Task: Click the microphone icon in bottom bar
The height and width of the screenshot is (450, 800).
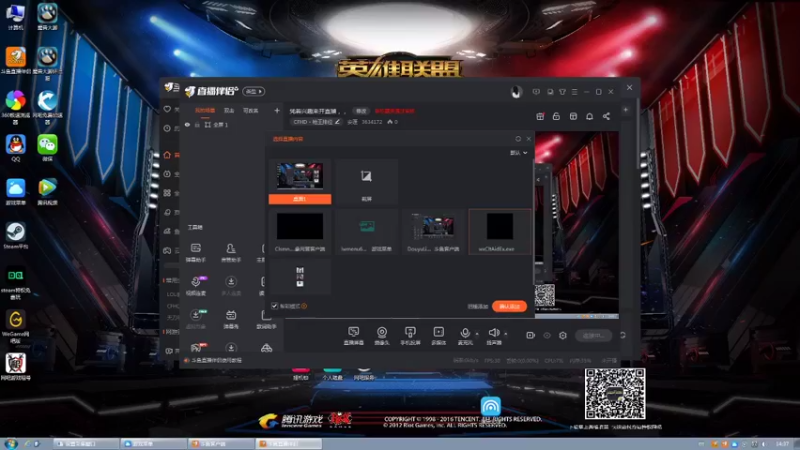Action: coord(464,333)
